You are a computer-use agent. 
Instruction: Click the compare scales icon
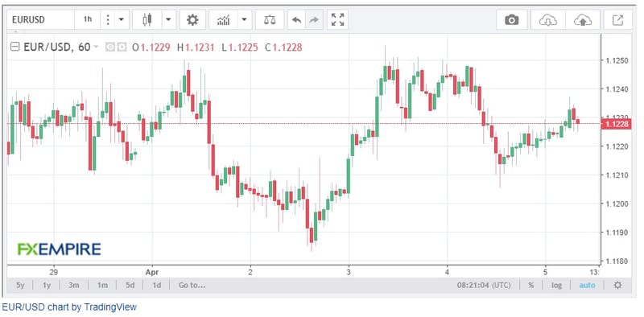(x=270, y=19)
